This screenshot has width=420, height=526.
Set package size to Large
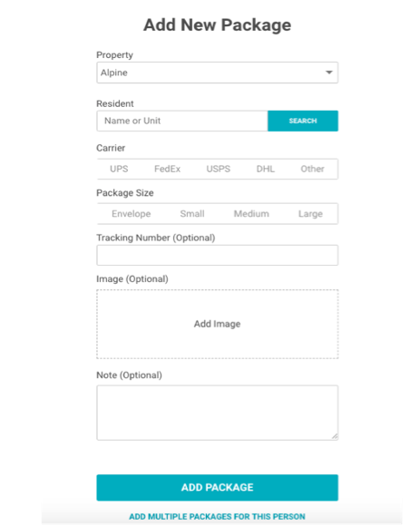[310, 214]
